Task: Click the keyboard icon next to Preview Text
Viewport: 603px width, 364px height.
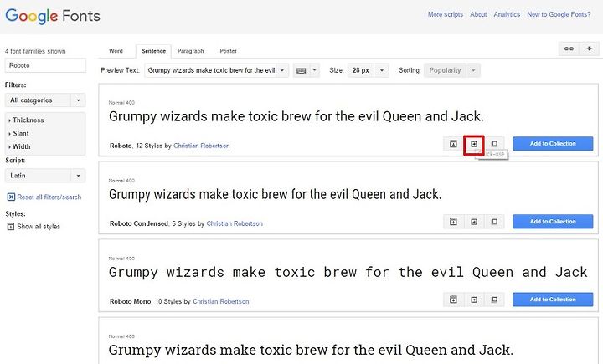Action: (x=301, y=70)
